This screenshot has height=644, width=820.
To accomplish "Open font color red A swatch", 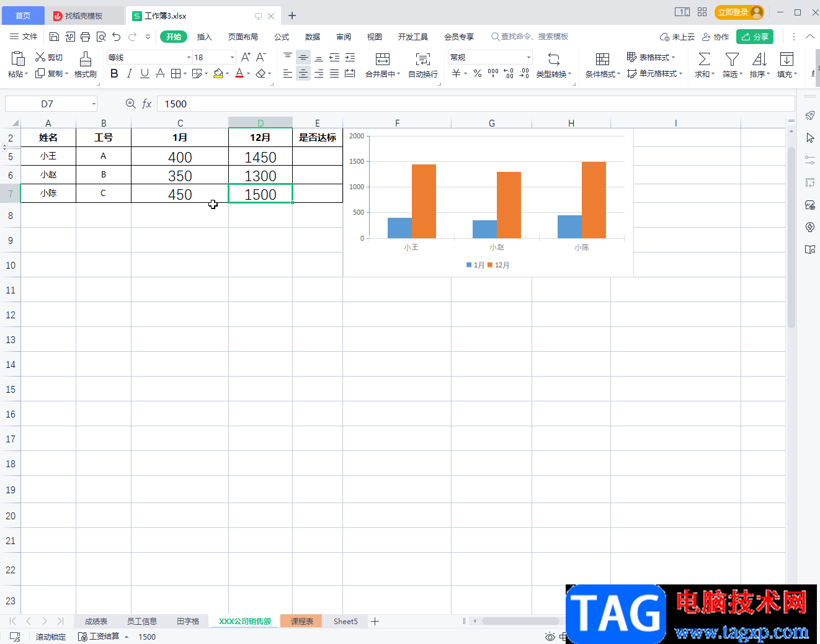I will coord(239,74).
